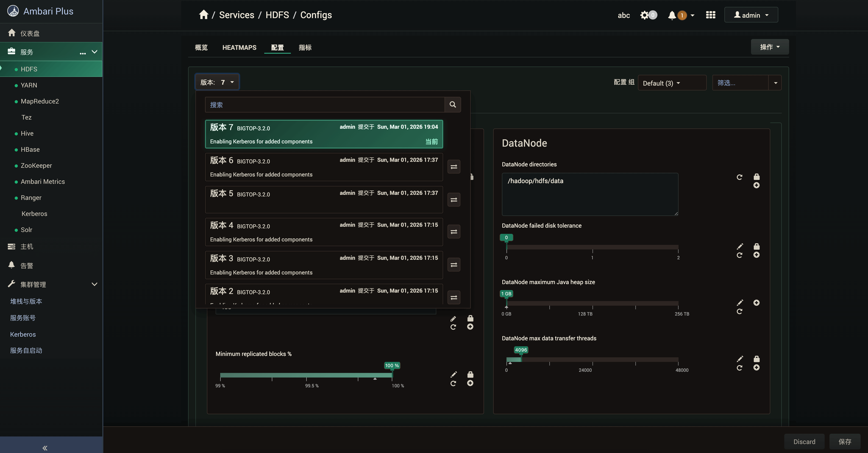Click the Minimum replicated blocks slider track
Screen dimensions: 868x453
[306, 375]
